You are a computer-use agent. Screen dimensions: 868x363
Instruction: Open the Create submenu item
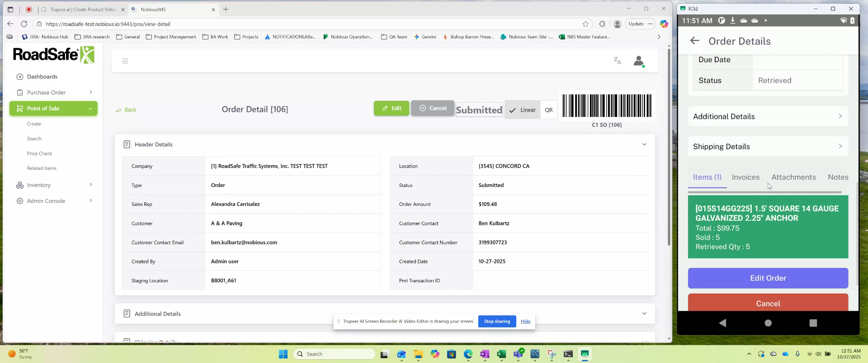point(34,124)
